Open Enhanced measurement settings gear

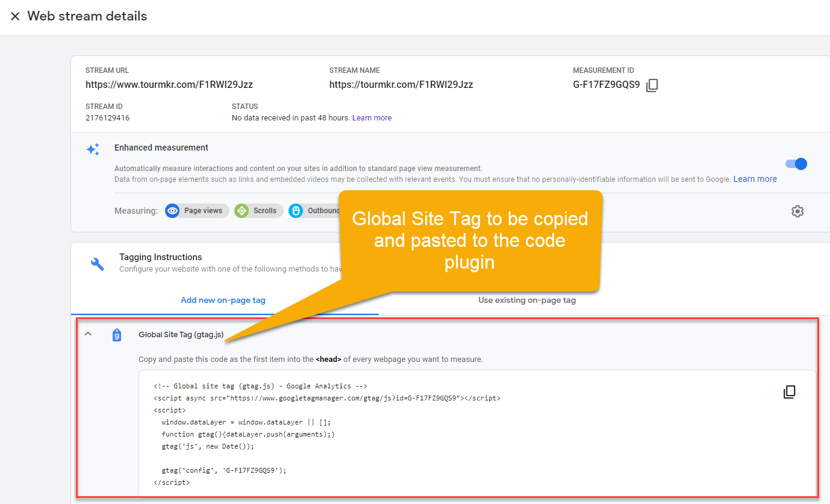click(797, 211)
